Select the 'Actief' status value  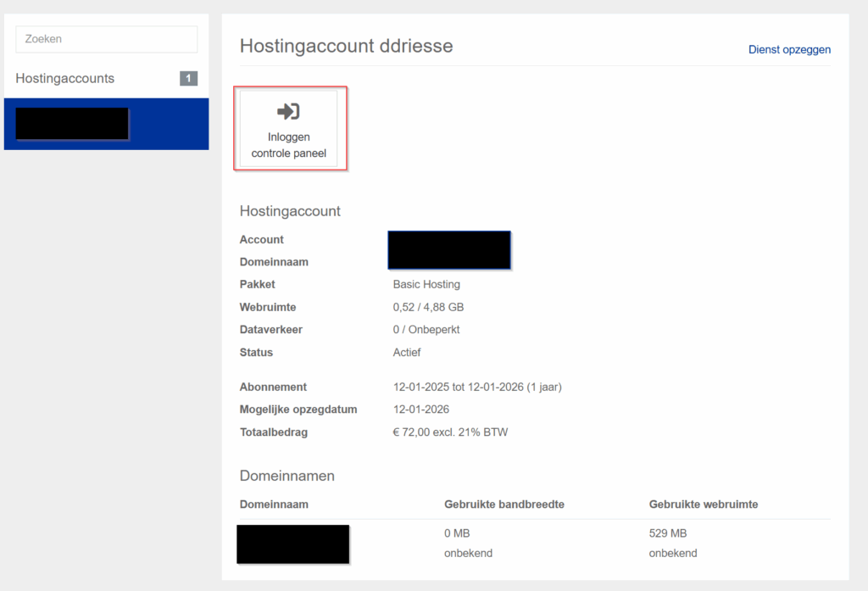[x=406, y=352]
